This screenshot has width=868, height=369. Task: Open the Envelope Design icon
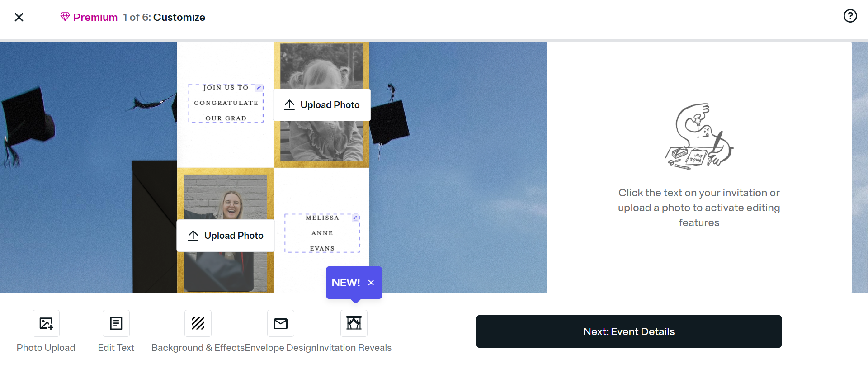pyautogui.click(x=281, y=323)
